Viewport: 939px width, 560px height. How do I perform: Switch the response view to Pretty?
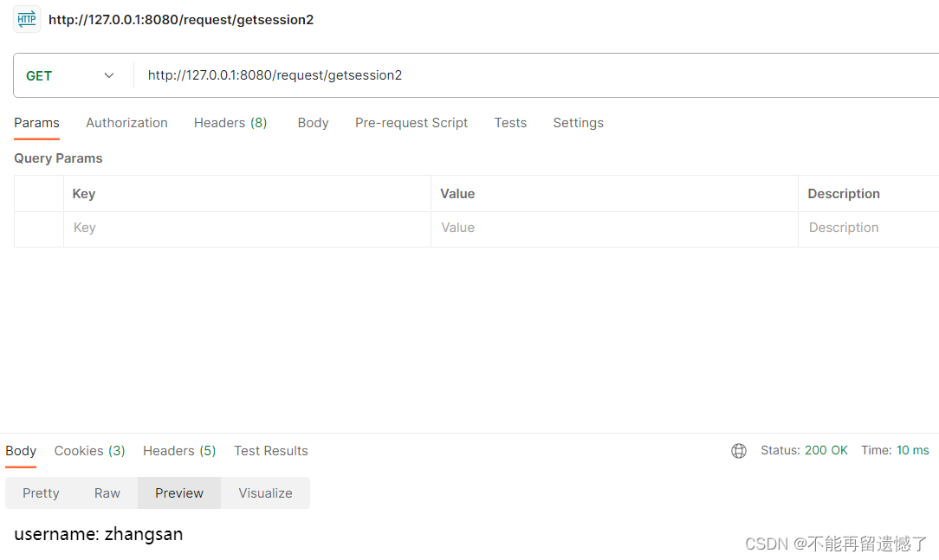(x=41, y=493)
